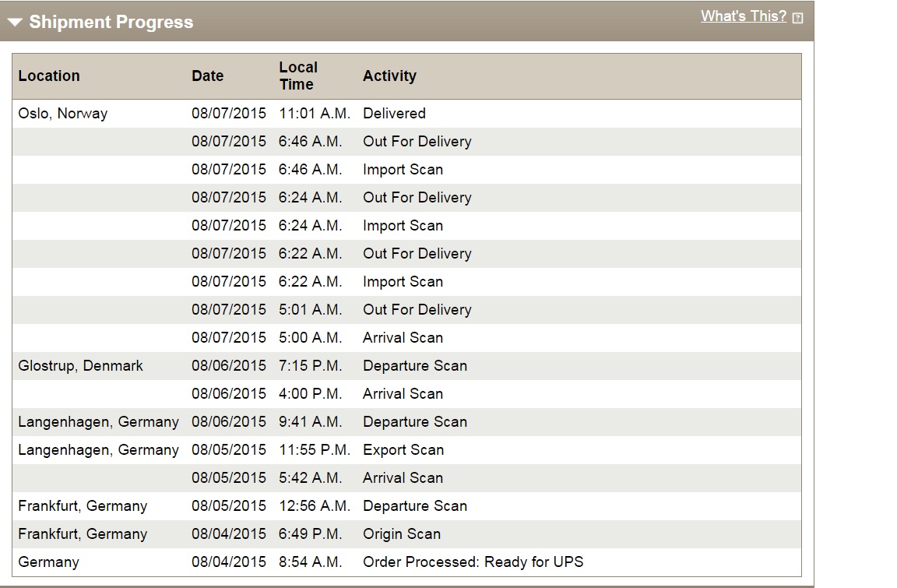
Task: Click Out For Delivery at 5:01 A.M.
Action: (417, 309)
